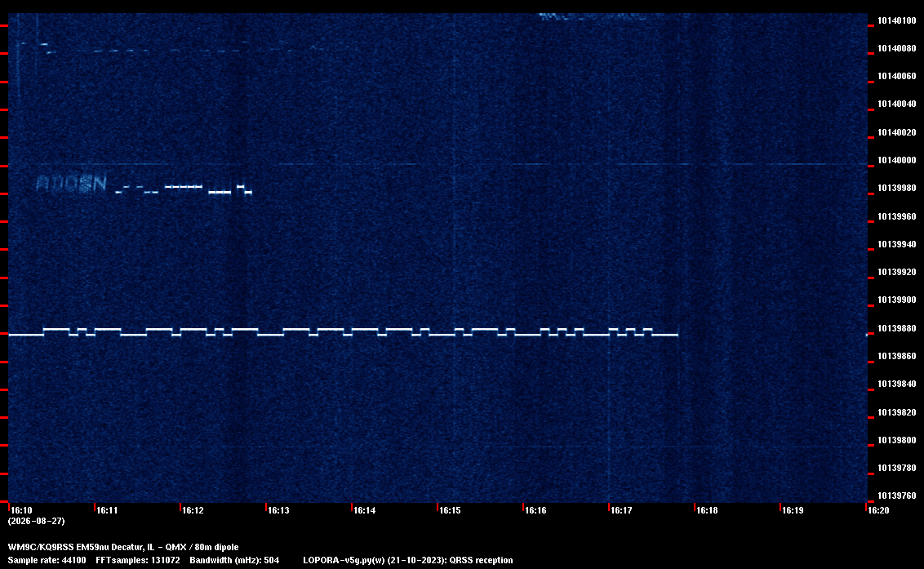Screen dimensions: 924x569
Task: Click frequency label 10140080
Action: click(x=897, y=48)
